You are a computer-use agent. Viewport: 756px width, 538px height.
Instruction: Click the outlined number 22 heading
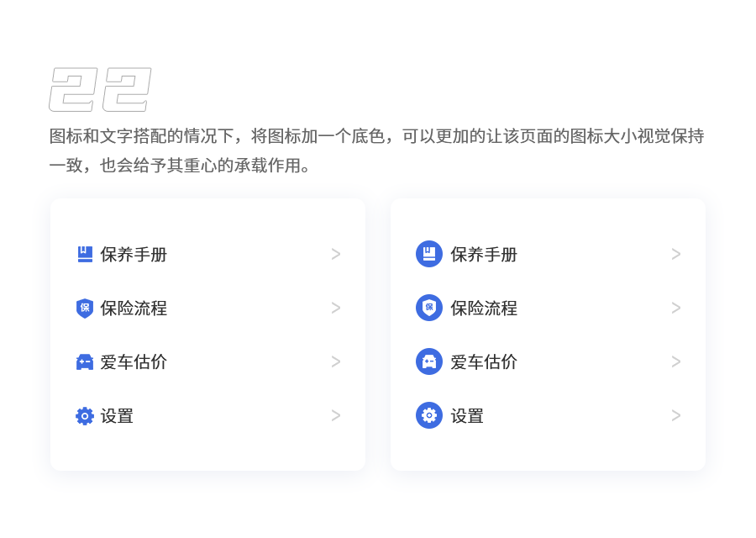(x=100, y=90)
